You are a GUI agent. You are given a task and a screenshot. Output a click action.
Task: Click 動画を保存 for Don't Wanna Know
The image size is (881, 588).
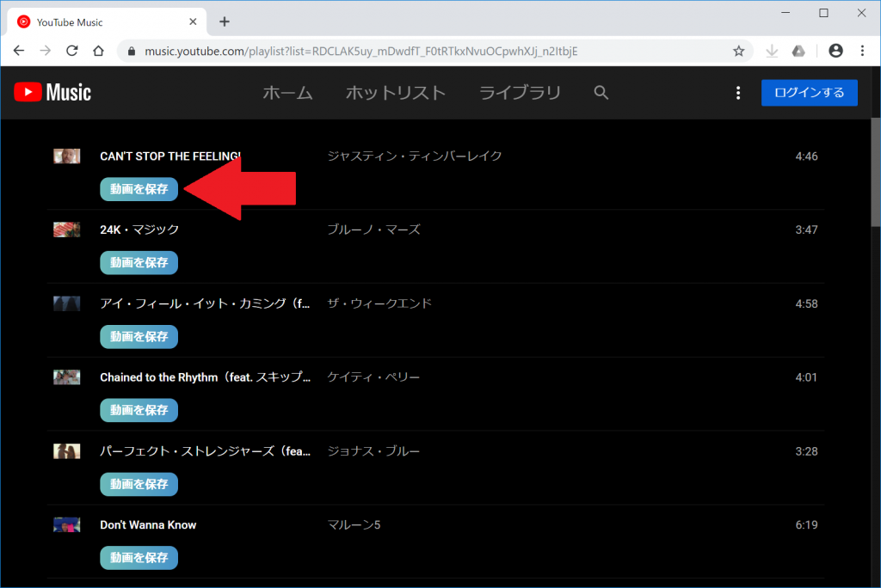pos(139,558)
